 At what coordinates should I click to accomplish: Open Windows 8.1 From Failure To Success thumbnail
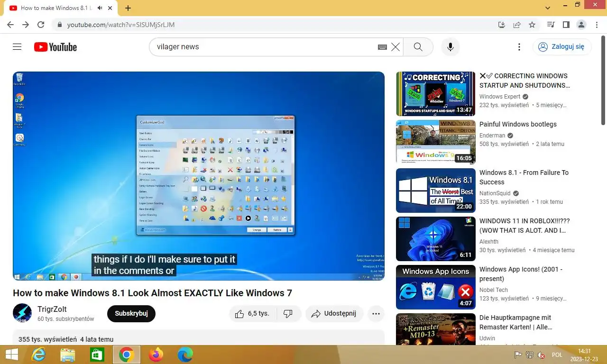point(435,191)
